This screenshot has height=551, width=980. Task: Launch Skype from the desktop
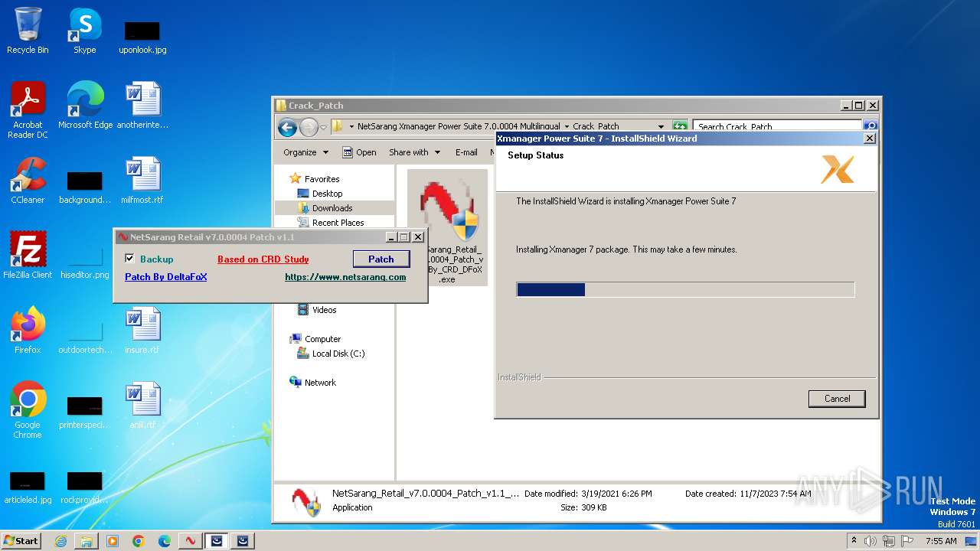click(x=84, y=31)
